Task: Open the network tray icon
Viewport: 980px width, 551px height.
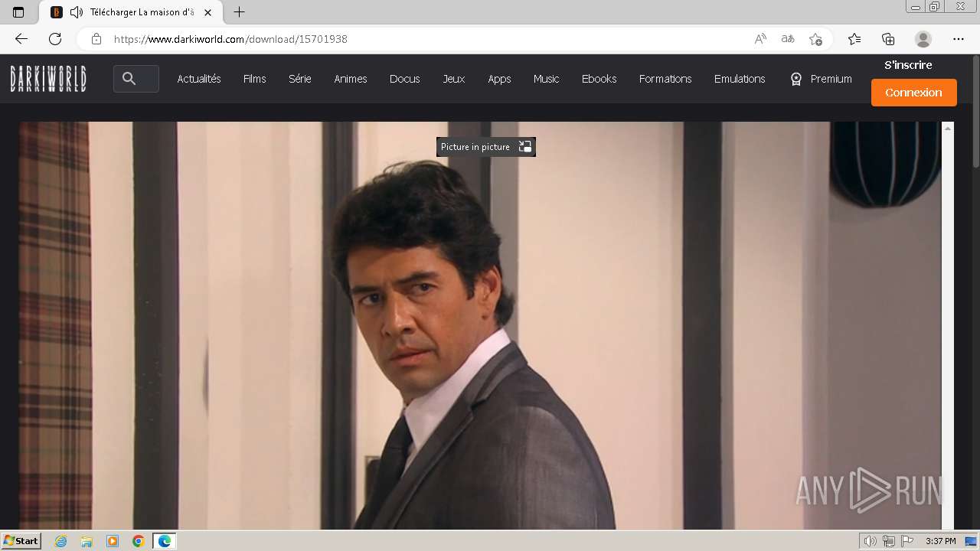Action: [889, 541]
